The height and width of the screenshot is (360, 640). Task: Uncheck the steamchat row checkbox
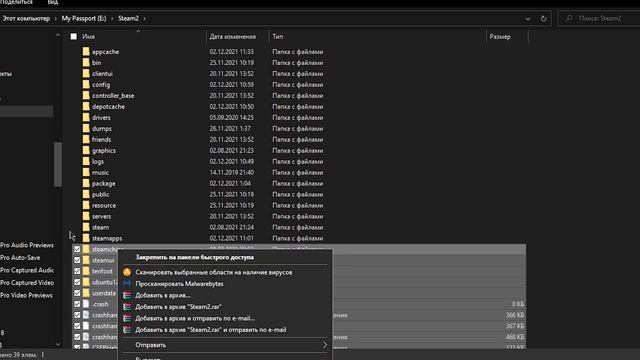pyautogui.click(x=77, y=249)
